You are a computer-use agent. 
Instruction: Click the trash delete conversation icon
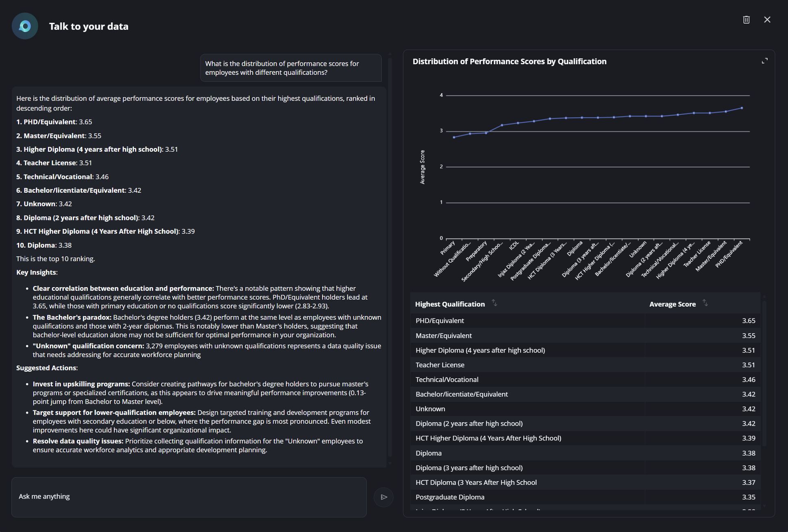coord(746,20)
